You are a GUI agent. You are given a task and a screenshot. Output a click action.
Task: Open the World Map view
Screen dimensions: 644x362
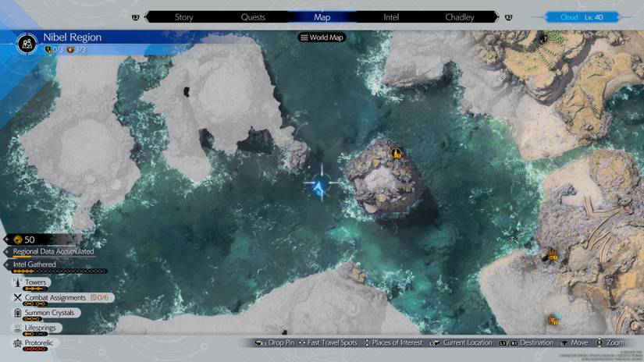(322, 37)
